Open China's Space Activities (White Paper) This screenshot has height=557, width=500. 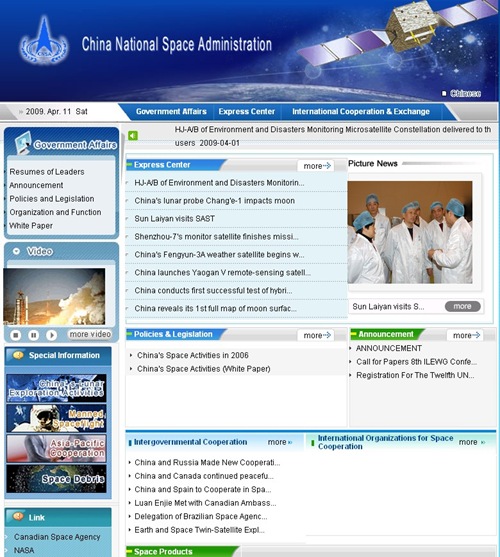pyautogui.click(x=203, y=369)
